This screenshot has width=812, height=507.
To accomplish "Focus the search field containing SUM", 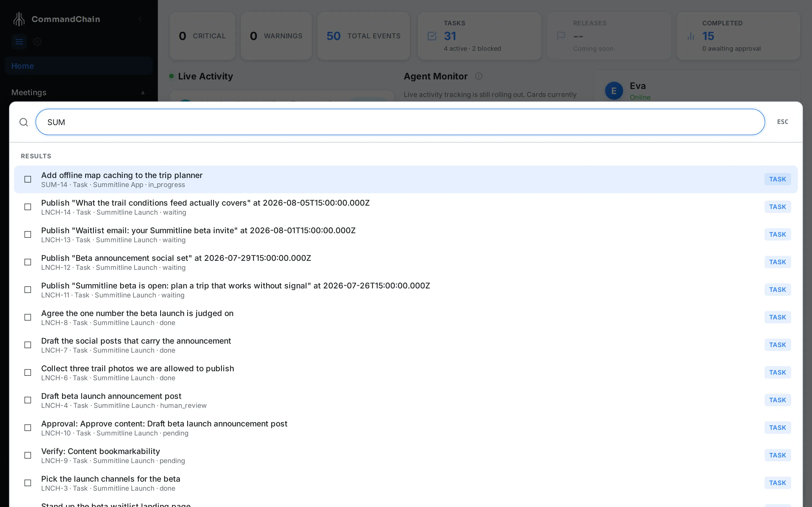I will [x=400, y=122].
